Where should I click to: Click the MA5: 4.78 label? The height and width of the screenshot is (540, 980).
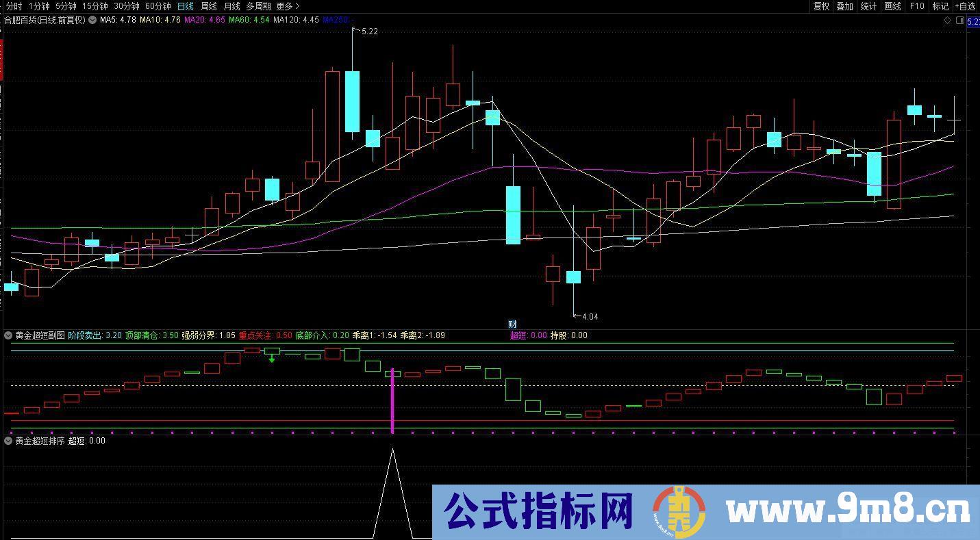[x=117, y=20]
